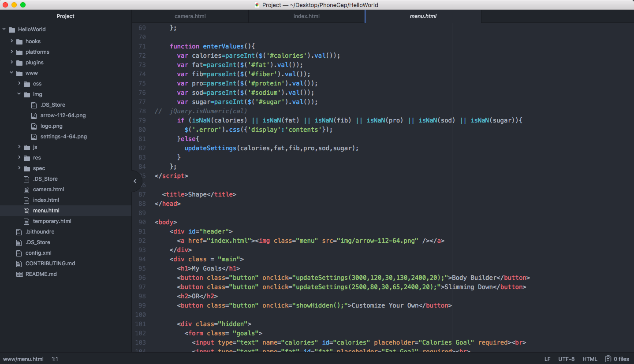Screen dimensions: 634x364
Task: Collapse the www folder
Action: point(12,73)
